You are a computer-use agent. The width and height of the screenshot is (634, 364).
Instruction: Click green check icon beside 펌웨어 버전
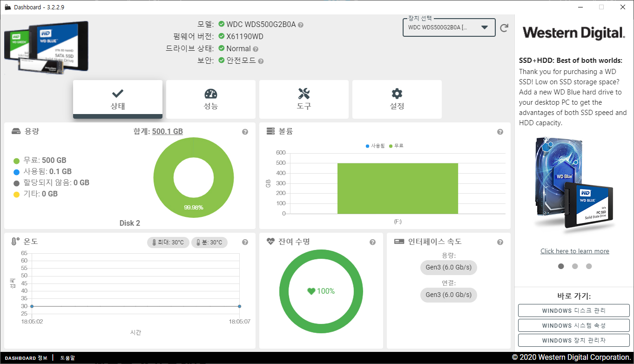point(222,36)
